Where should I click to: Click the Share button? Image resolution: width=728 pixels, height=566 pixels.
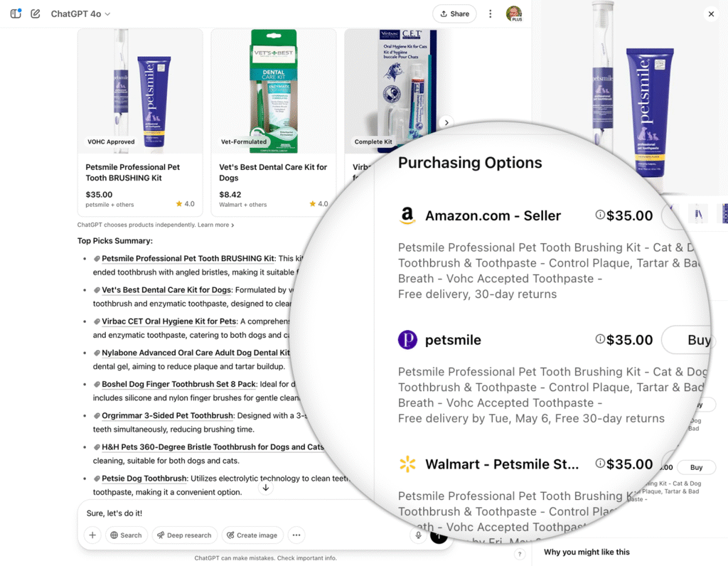(x=454, y=14)
